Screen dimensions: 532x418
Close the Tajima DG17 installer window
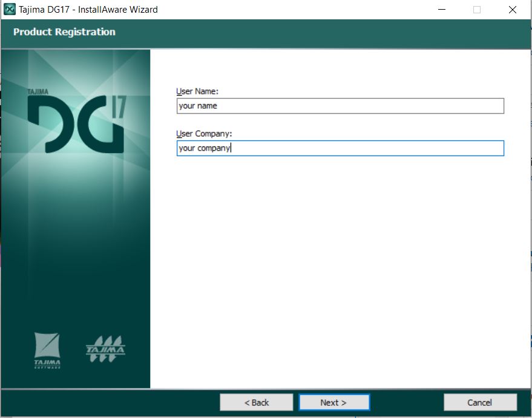[x=513, y=10]
